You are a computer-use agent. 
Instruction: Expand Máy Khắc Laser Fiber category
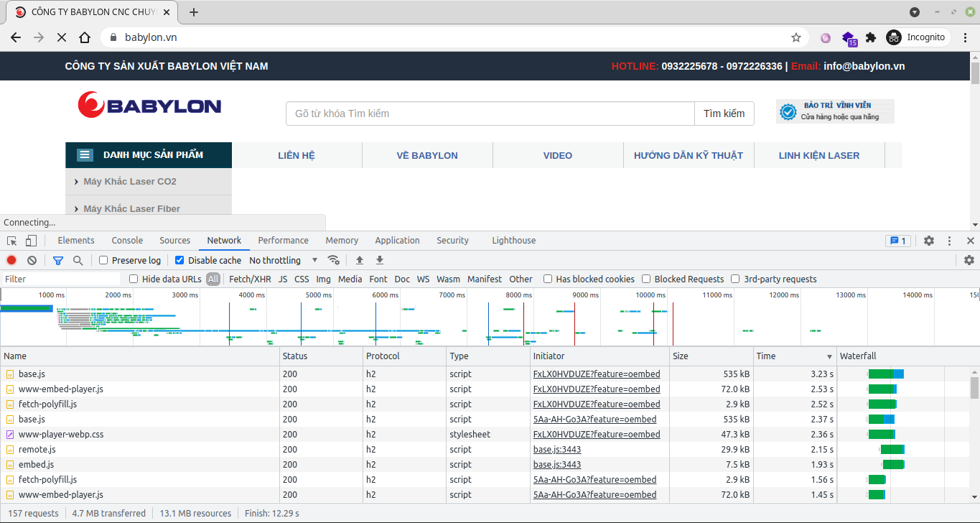coord(149,208)
